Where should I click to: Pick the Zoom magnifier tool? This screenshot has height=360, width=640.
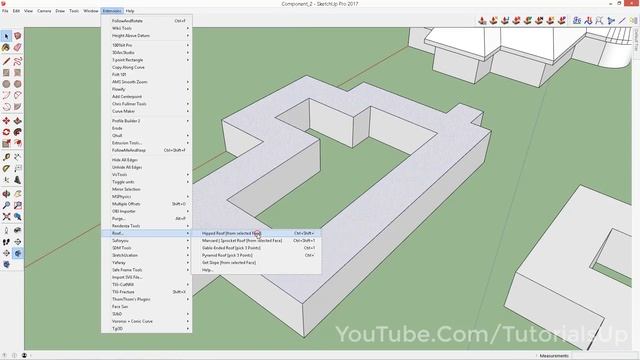6,205
